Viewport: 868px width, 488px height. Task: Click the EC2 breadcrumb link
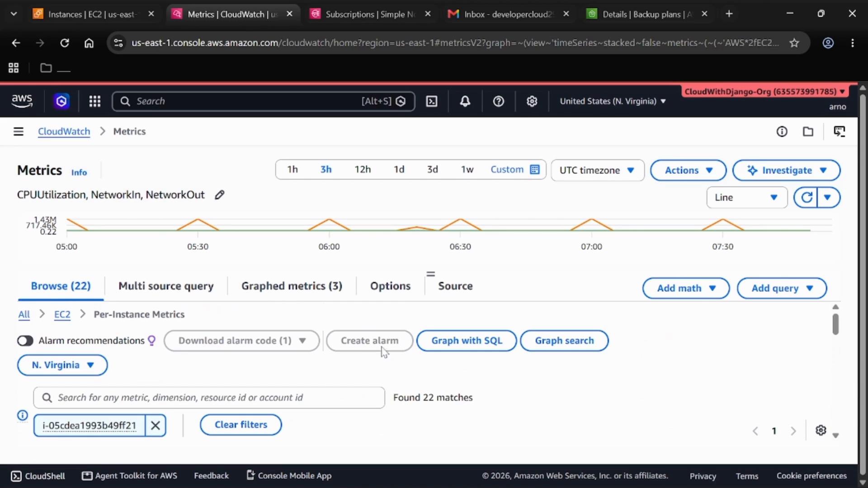(x=62, y=314)
